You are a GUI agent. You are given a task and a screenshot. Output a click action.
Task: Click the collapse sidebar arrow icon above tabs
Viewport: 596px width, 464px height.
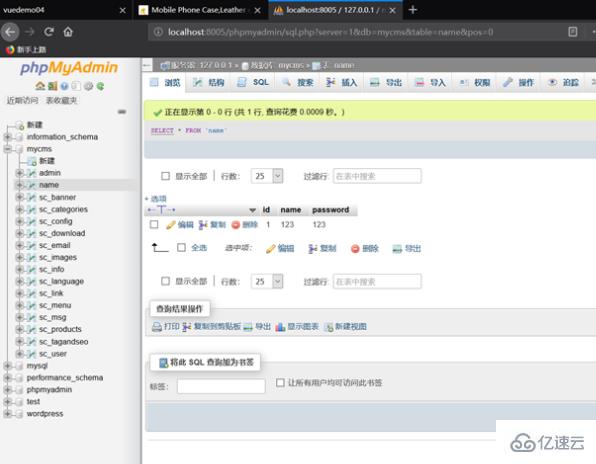(x=147, y=65)
